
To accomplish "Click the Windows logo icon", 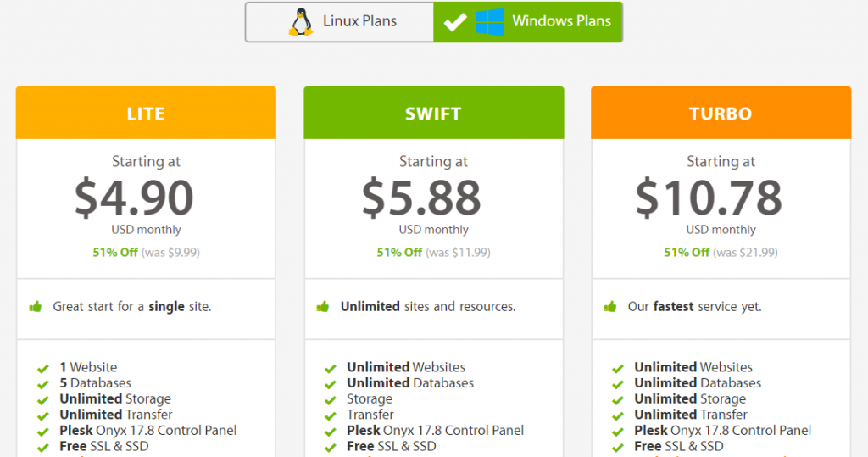I will click(490, 22).
